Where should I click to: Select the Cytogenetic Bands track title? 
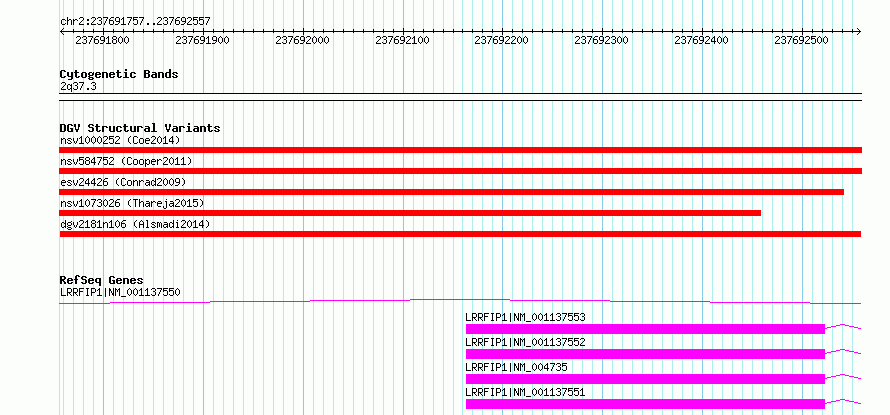[x=119, y=74]
